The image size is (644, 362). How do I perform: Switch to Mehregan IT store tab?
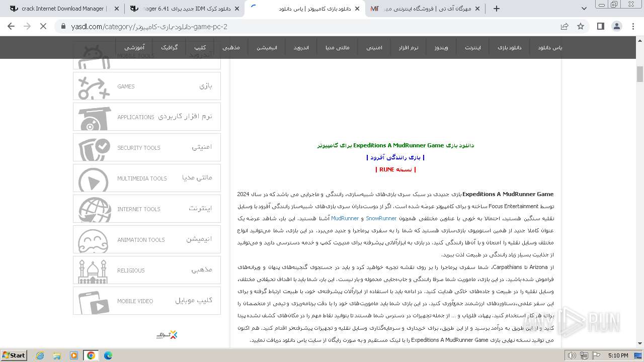tap(426, 9)
